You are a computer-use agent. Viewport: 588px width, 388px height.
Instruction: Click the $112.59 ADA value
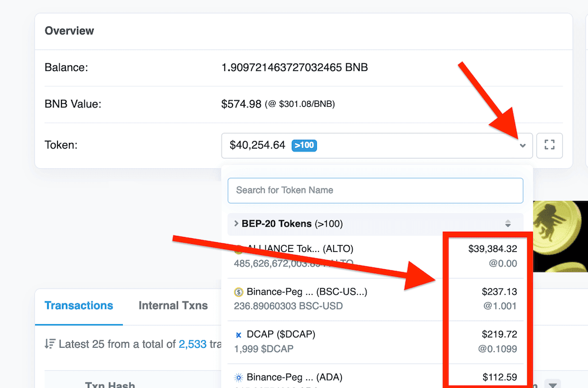pyautogui.click(x=500, y=377)
